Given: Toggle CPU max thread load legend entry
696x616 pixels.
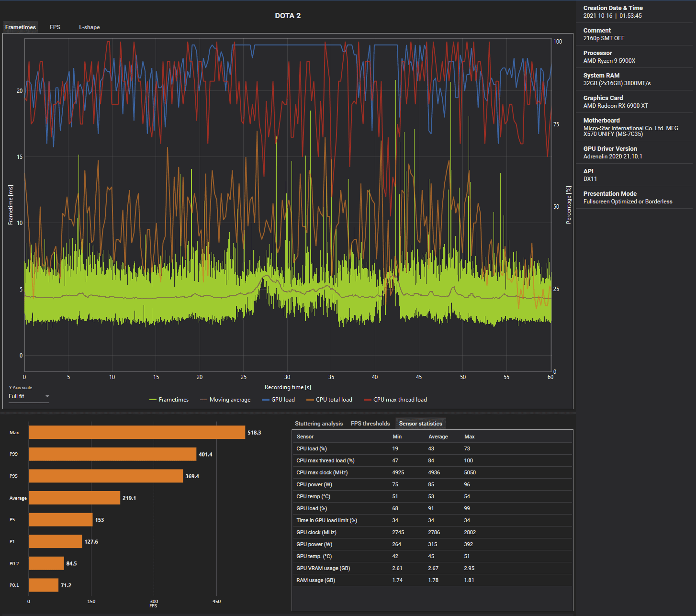Looking at the screenshot, I should click(x=395, y=400).
